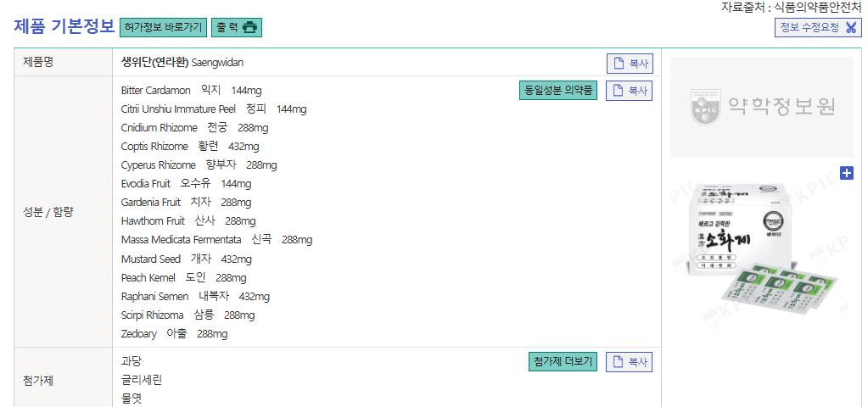Screen dimensions: 868x407
Task: Select Cyperus Rhizome 향부자 288mg row
Action: 199,164
